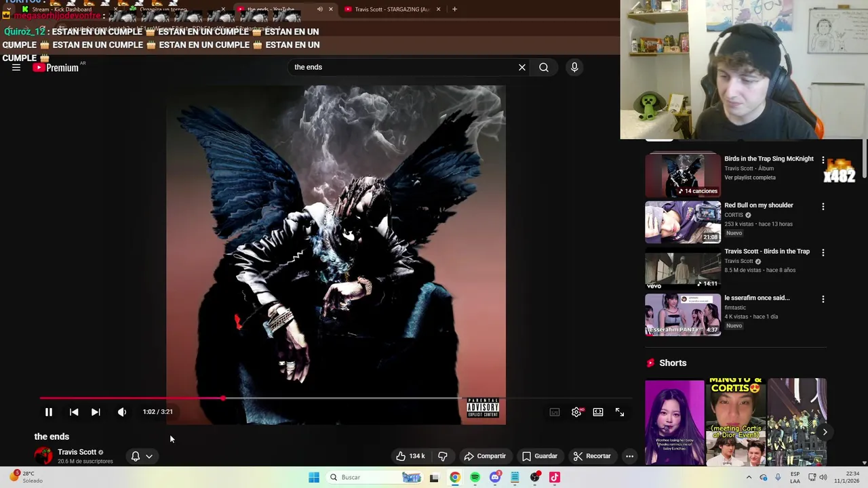Open OBS Studio from the taskbar

coord(535,477)
